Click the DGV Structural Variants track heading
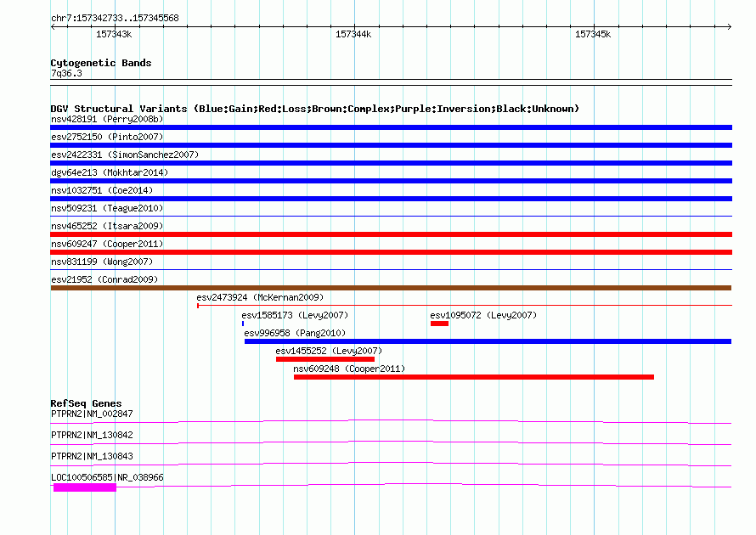The width and height of the screenshot is (756, 535). pyautogui.click(x=314, y=109)
